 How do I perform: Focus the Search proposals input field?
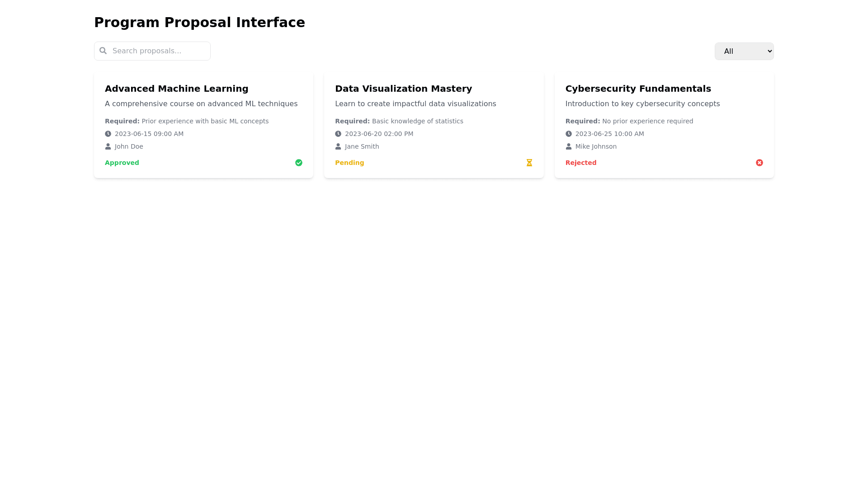click(159, 51)
